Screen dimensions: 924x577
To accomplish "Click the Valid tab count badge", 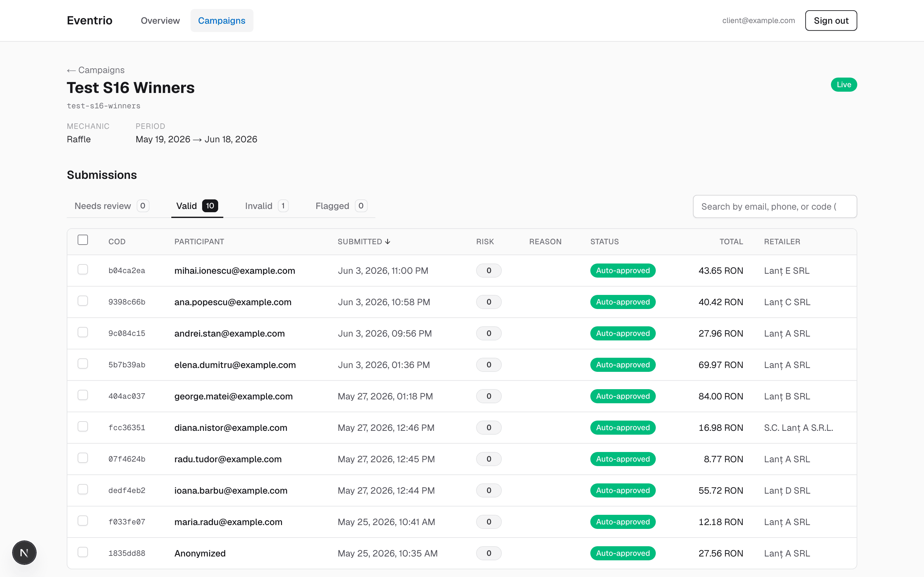I will (210, 206).
